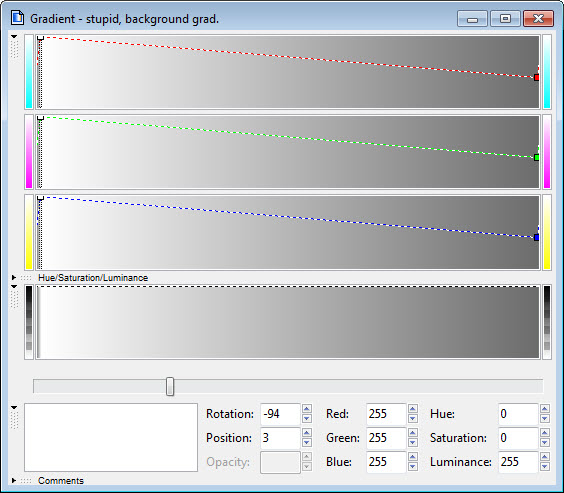
Task: Decrease the Position value with down arrow
Action: [x=306, y=443]
